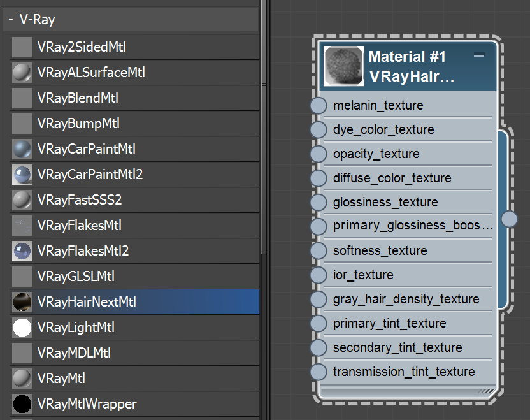Viewport: 530px width, 420px height.
Task: Click the dye_color_texture connector circle
Action: click(x=318, y=129)
